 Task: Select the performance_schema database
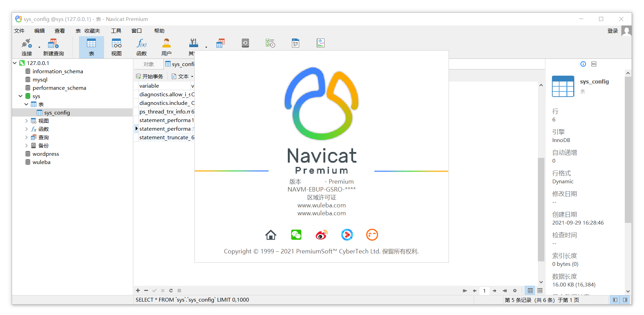pos(59,88)
